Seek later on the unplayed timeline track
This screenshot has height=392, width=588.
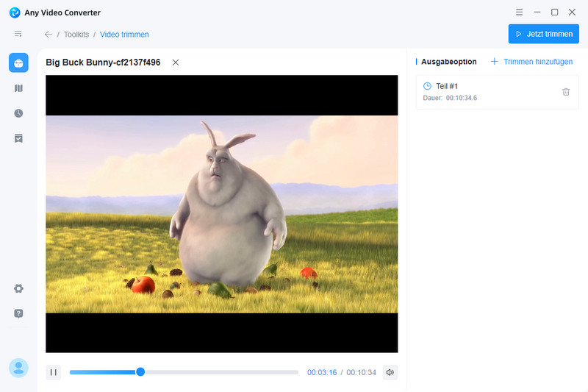coord(222,372)
